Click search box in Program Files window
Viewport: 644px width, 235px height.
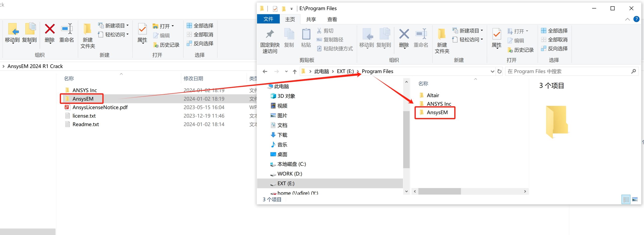tap(571, 71)
